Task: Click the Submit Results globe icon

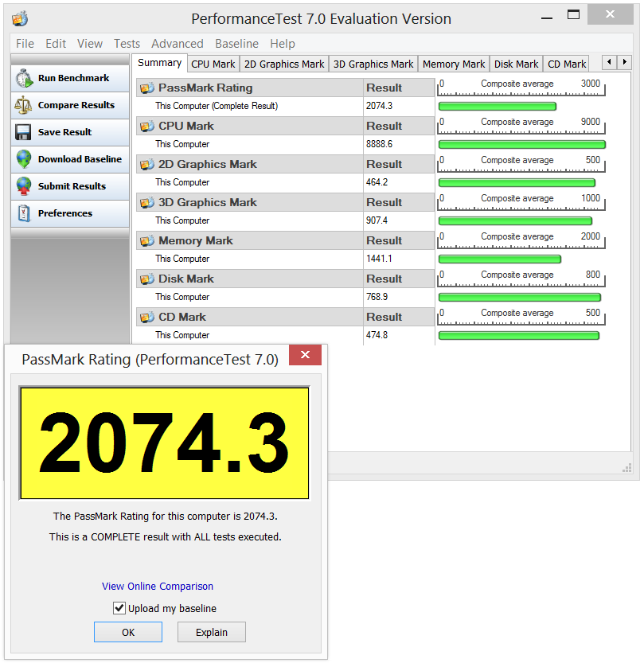Action: point(24,186)
